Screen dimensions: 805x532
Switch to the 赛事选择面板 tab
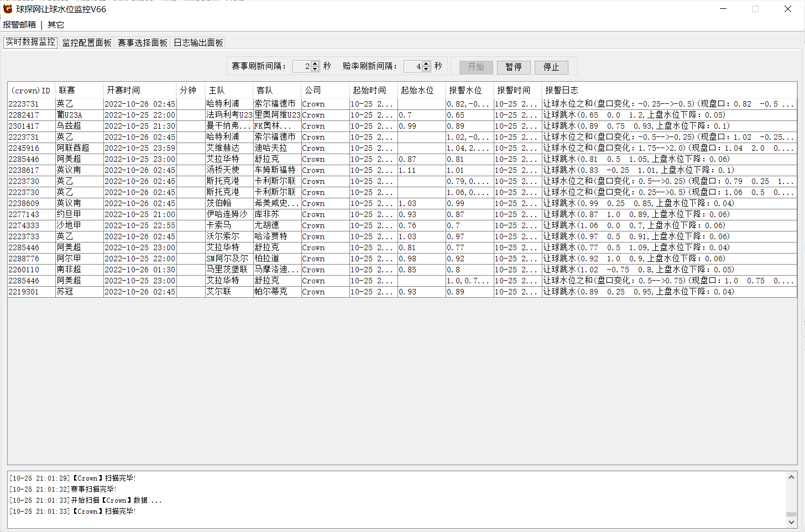click(x=143, y=43)
